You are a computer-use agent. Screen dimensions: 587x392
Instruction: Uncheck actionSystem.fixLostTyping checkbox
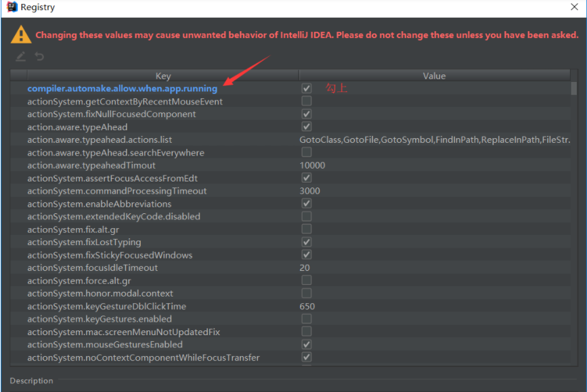click(307, 242)
